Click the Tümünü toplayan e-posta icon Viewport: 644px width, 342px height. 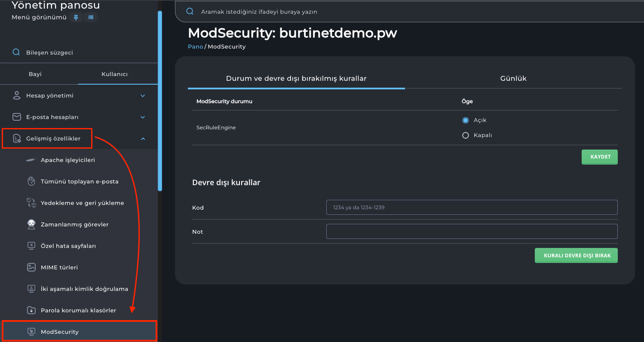[x=31, y=181]
